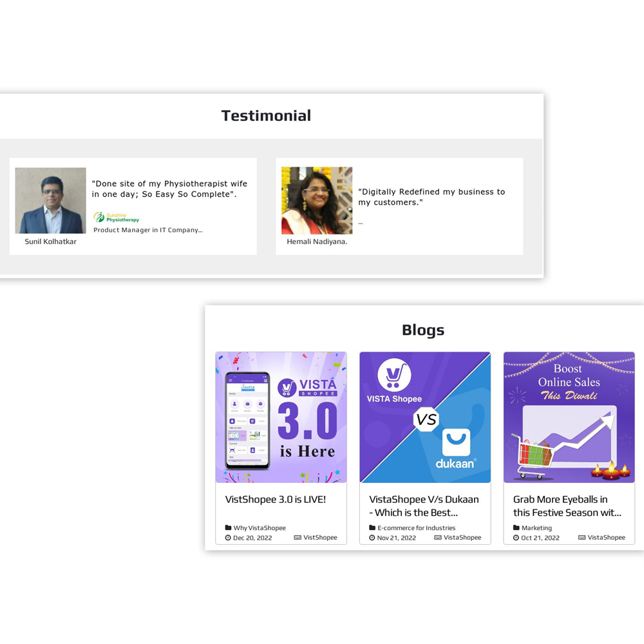Screen dimensions: 644x644
Task: Click the folder icon beside Why VistaShopee
Action: [229, 528]
